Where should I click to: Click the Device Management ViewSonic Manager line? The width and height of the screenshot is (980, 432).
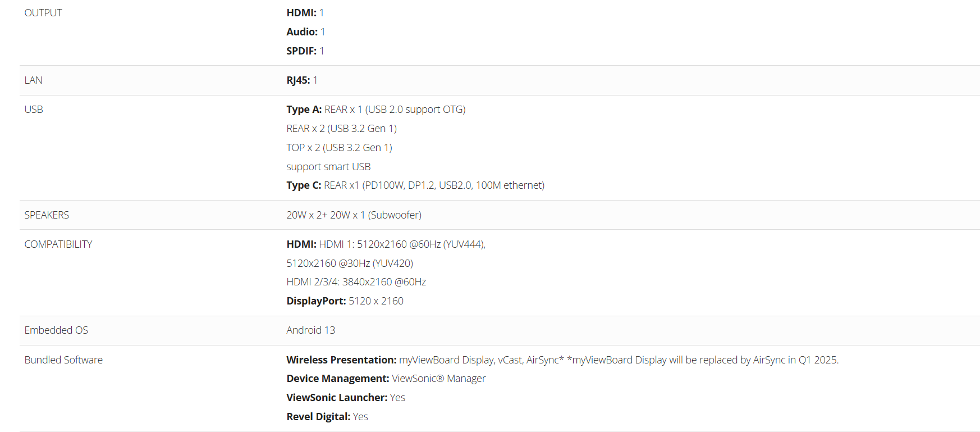tap(386, 379)
